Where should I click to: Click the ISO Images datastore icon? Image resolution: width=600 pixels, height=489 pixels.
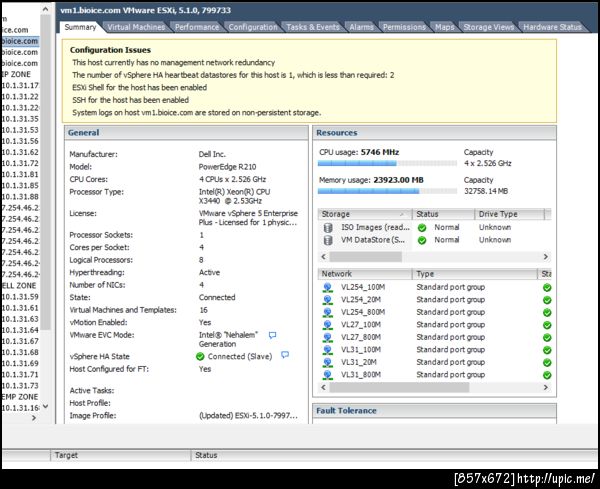(x=328, y=228)
